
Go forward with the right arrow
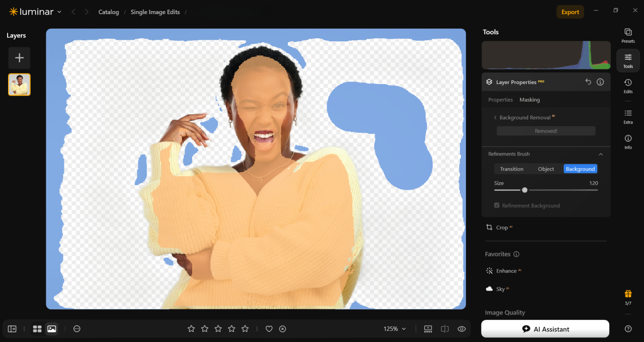coord(87,12)
